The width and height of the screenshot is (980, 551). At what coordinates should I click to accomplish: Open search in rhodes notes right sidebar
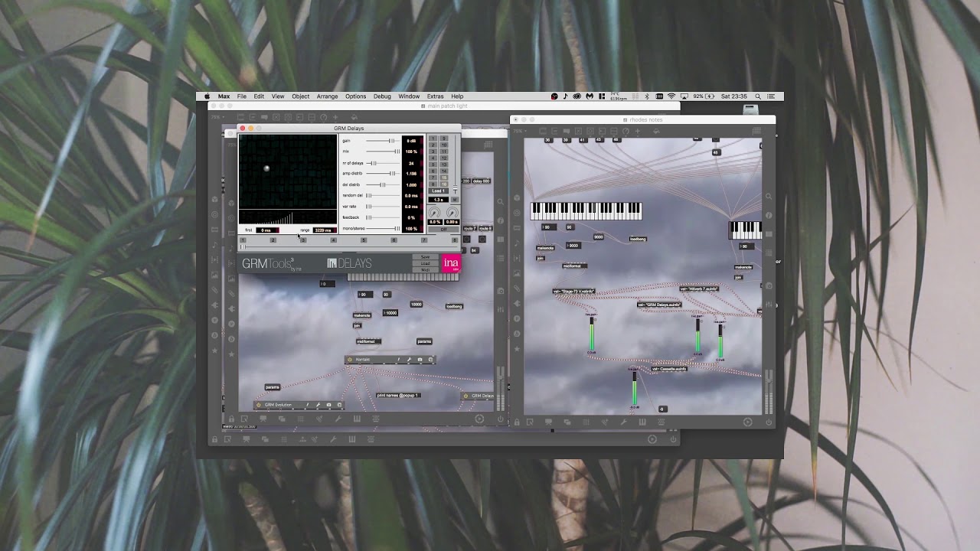pyautogui.click(x=769, y=196)
